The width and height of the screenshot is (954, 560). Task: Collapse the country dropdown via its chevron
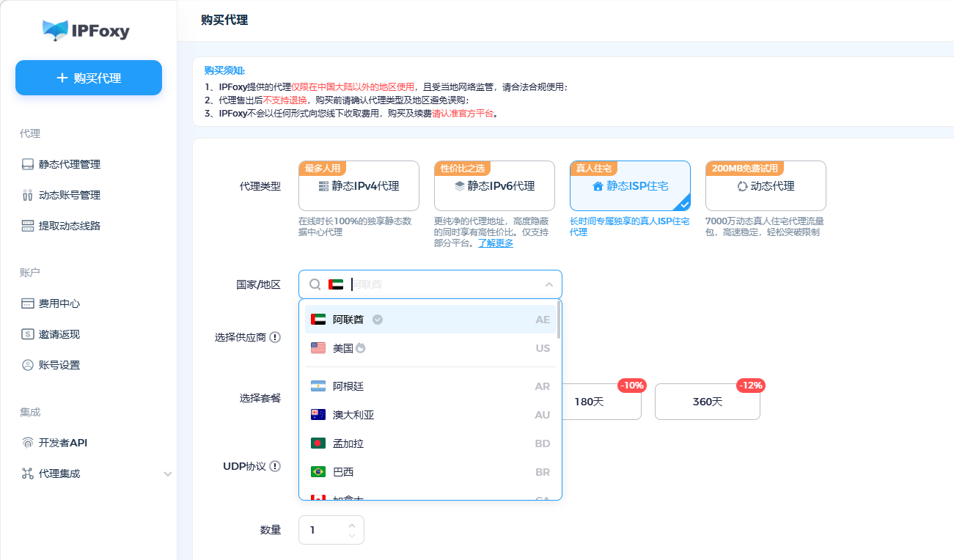tap(550, 284)
